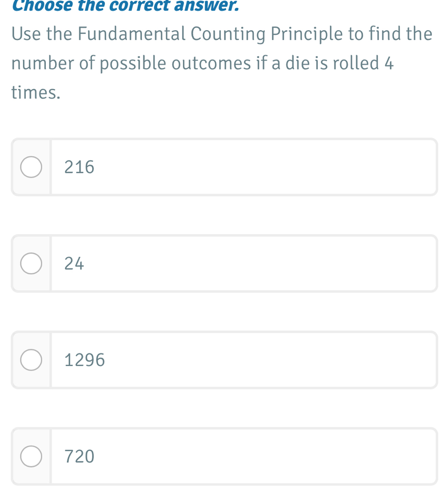Click the number 24 answer text
Image resolution: width=448 pixels, height=488 pixels.
74,264
